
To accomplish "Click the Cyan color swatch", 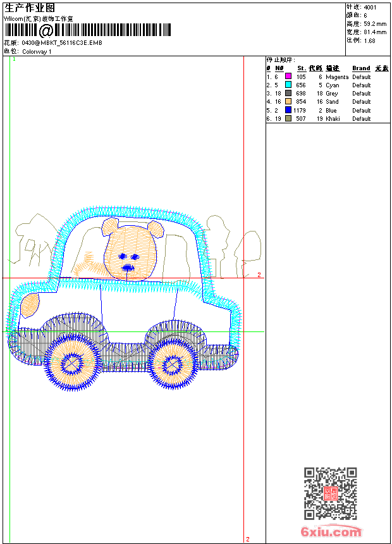I will point(288,85).
